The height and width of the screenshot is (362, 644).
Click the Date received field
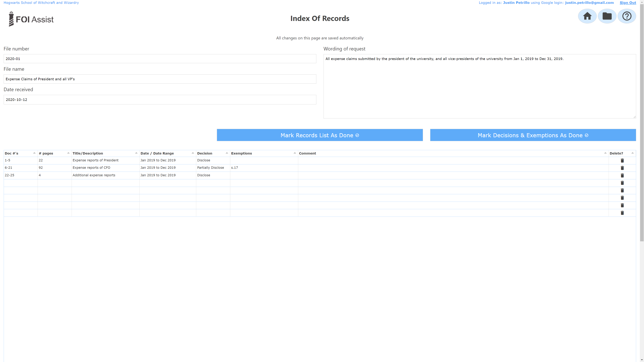[160, 100]
